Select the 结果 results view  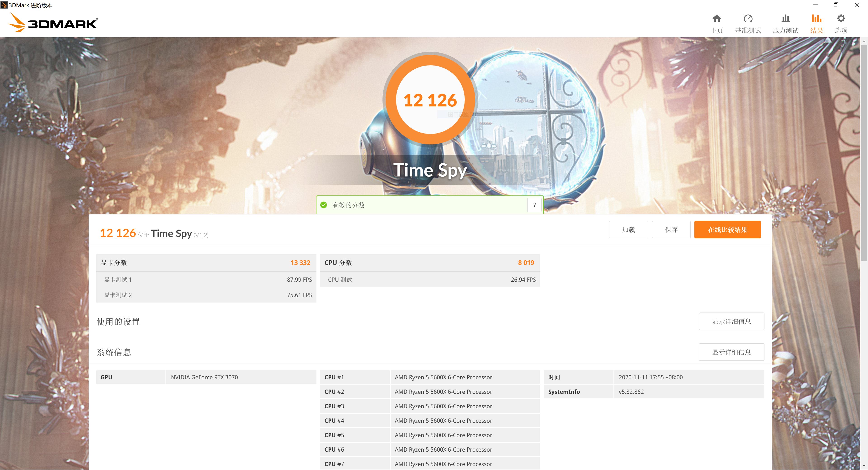(x=816, y=23)
